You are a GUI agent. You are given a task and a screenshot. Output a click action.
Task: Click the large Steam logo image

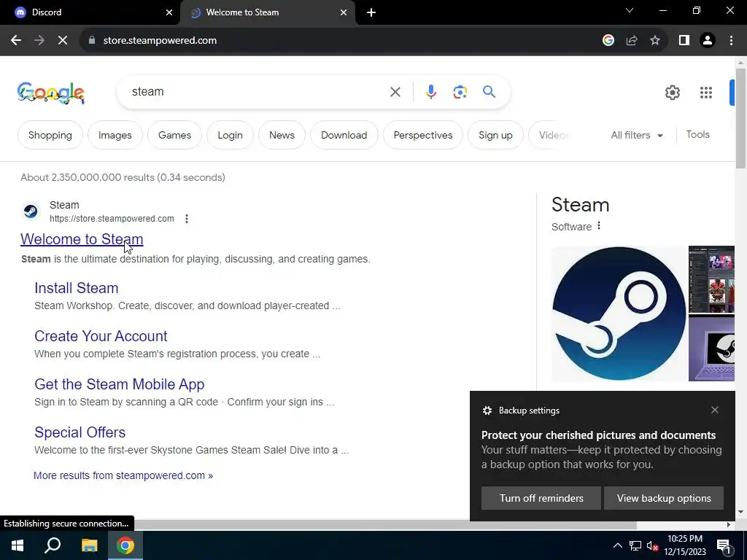pos(619,314)
